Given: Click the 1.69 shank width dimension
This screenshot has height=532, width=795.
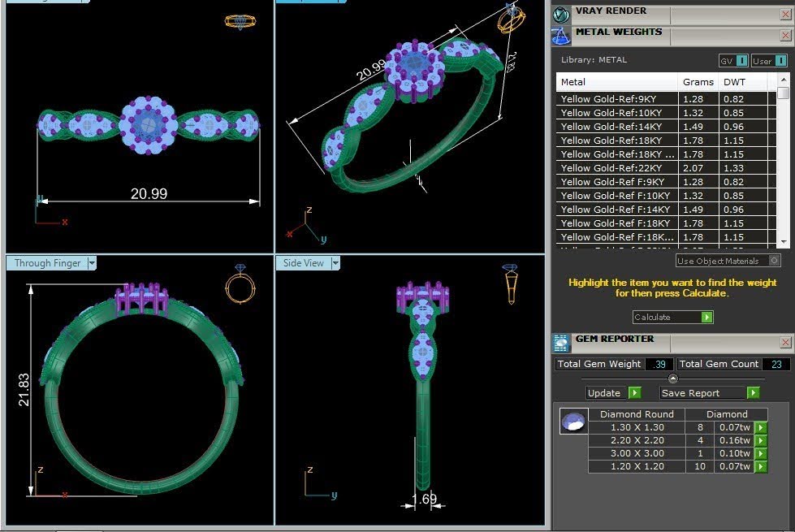Looking at the screenshot, I should (x=425, y=499).
